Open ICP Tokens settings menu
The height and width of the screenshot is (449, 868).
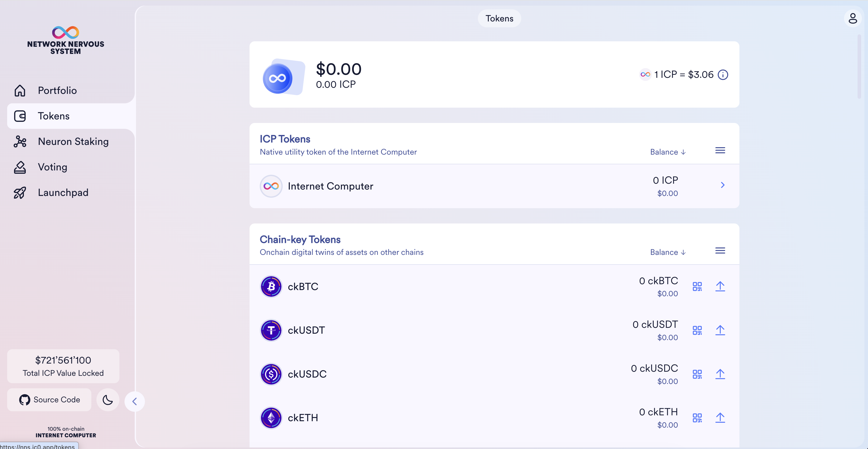[720, 151]
